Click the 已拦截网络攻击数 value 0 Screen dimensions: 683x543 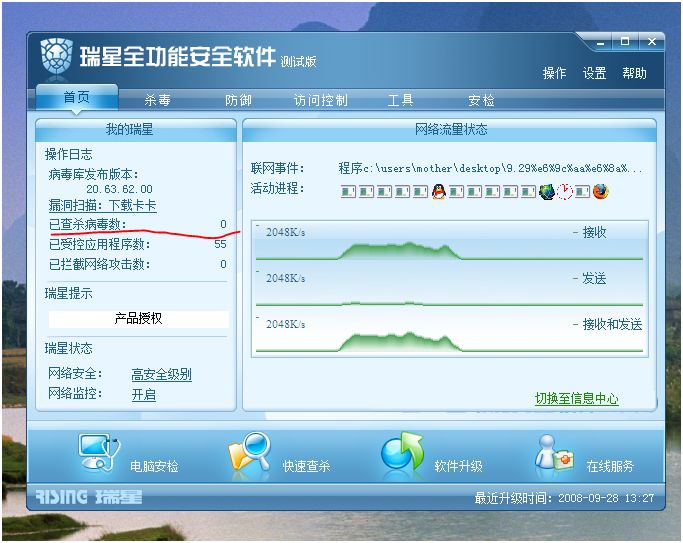point(223,264)
